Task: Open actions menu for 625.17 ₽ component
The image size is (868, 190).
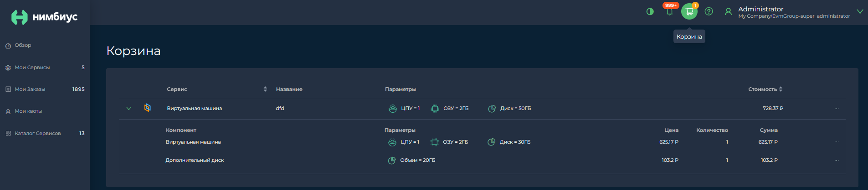Action: (x=837, y=142)
